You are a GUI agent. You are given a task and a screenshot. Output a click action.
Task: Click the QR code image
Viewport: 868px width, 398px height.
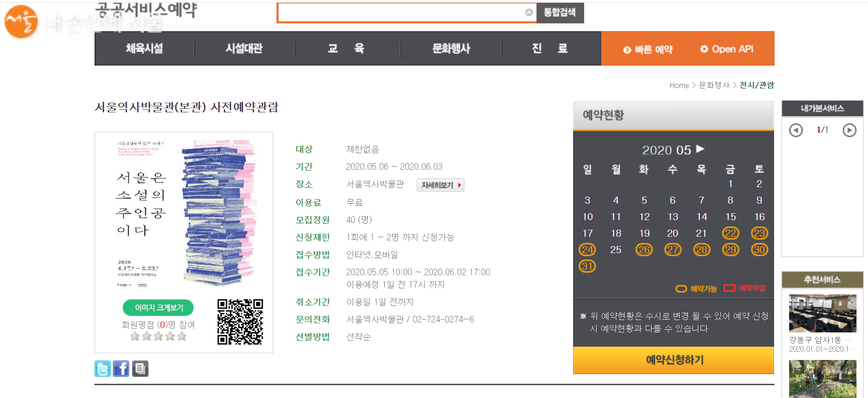[240, 322]
